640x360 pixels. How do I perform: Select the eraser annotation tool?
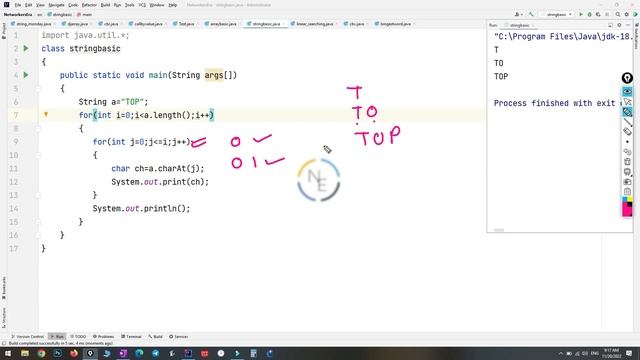(627, 131)
